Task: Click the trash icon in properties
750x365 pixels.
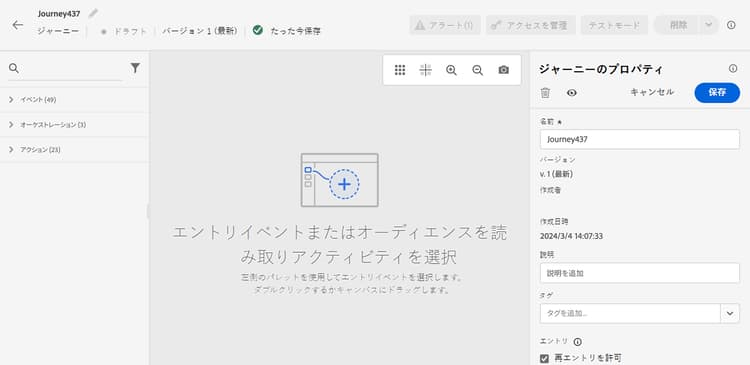Action: coord(545,93)
